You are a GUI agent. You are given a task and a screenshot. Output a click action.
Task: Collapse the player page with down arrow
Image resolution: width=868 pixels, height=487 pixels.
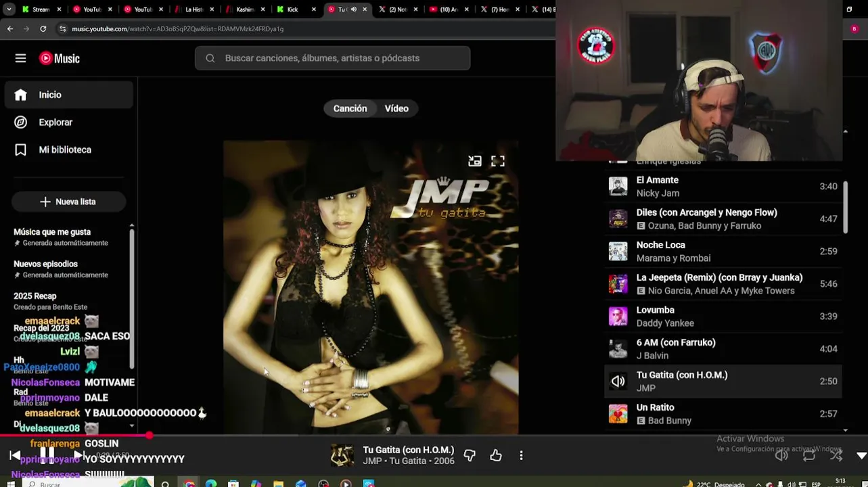click(x=861, y=456)
